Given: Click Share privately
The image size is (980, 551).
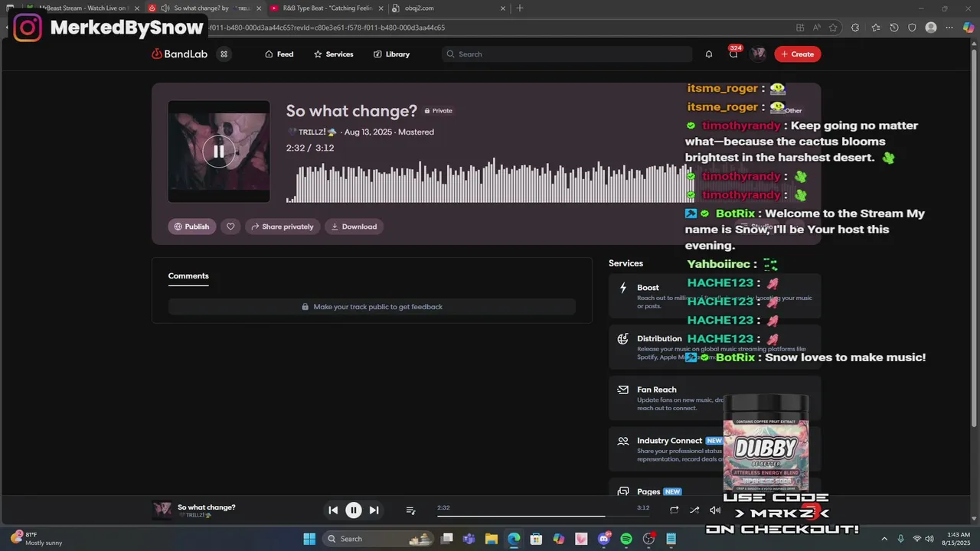Looking at the screenshot, I should [283, 227].
